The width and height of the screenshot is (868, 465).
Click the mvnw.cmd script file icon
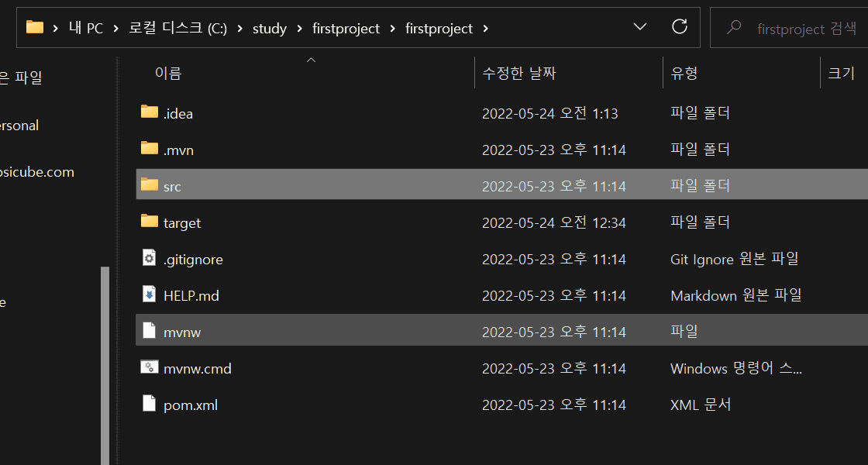point(150,367)
